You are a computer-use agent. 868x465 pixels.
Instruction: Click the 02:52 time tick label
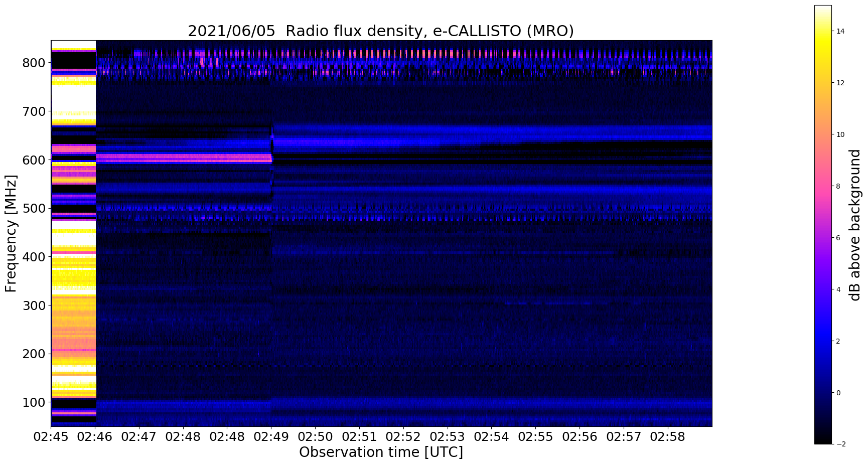pos(403,436)
